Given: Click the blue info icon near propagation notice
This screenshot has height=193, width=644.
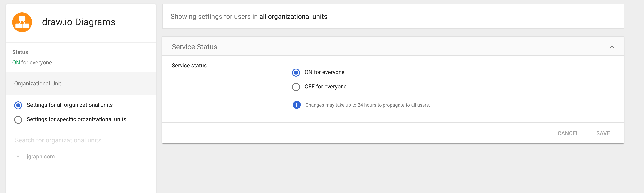Looking at the screenshot, I should click(296, 105).
